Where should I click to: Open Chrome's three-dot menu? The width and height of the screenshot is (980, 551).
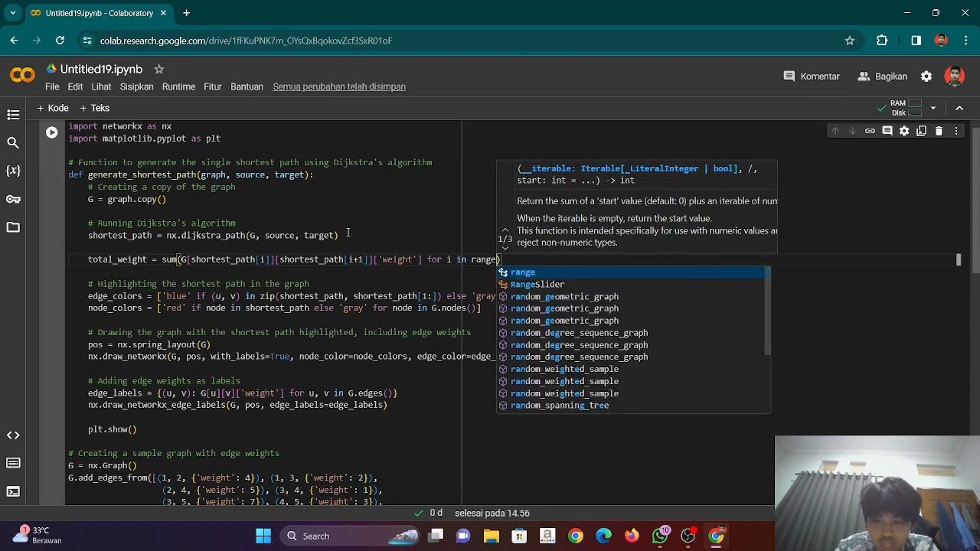pyautogui.click(x=965, y=41)
